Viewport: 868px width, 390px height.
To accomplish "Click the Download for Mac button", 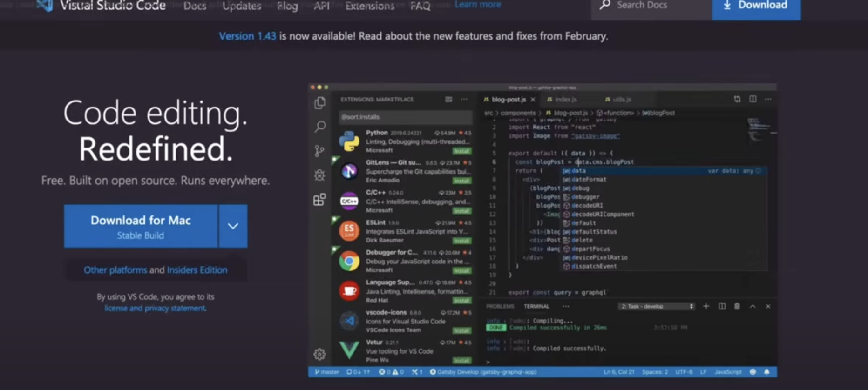I will [x=141, y=226].
